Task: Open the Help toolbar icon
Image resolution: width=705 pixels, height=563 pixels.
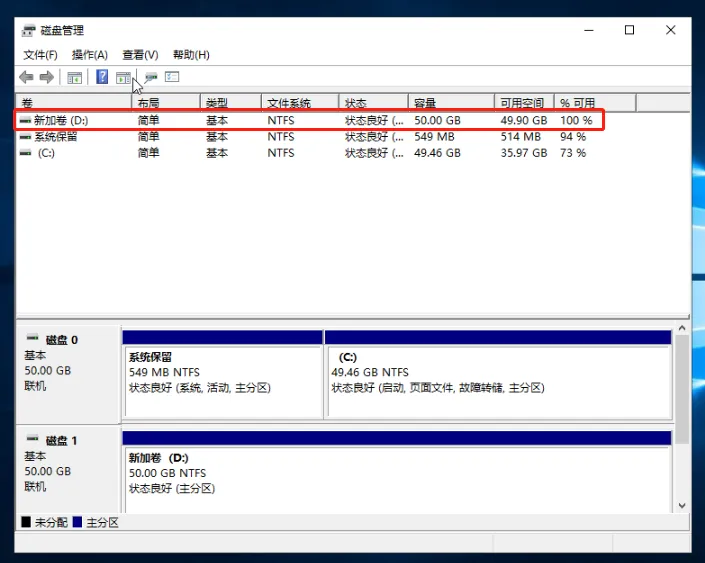Action: click(102, 77)
